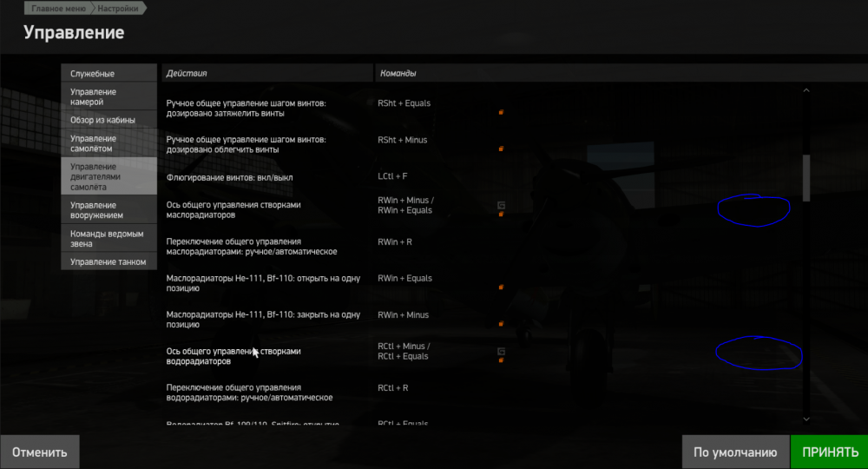Select Управление камерой category
The height and width of the screenshot is (469, 868).
click(109, 96)
